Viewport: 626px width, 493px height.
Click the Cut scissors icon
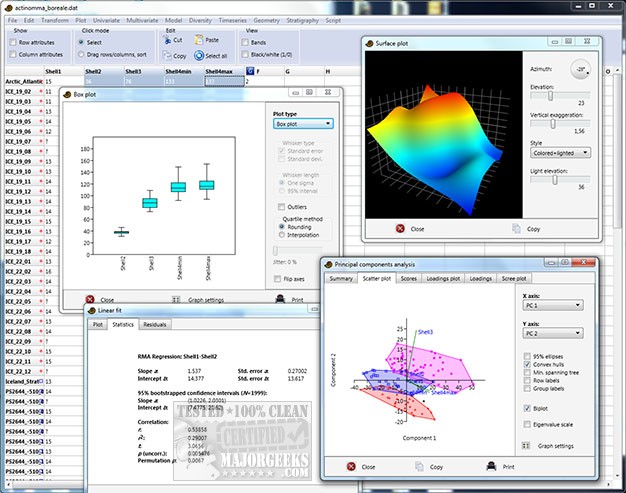(x=167, y=40)
